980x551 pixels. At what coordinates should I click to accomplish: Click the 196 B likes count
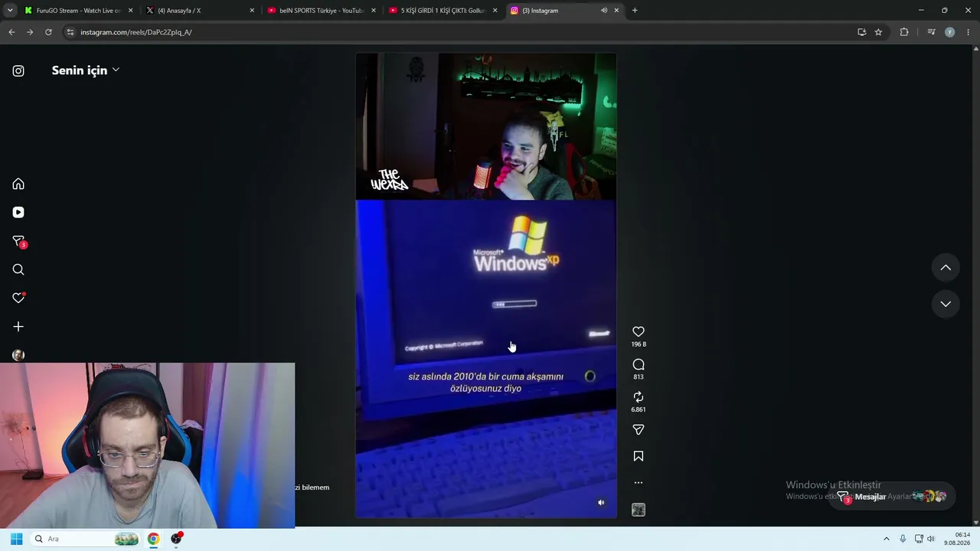tap(639, 344)
